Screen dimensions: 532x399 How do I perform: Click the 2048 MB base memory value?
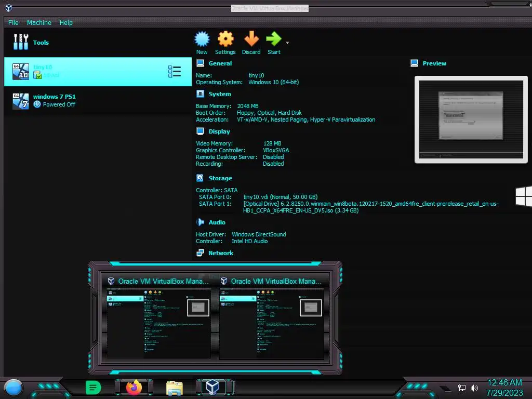pos(248,106)
